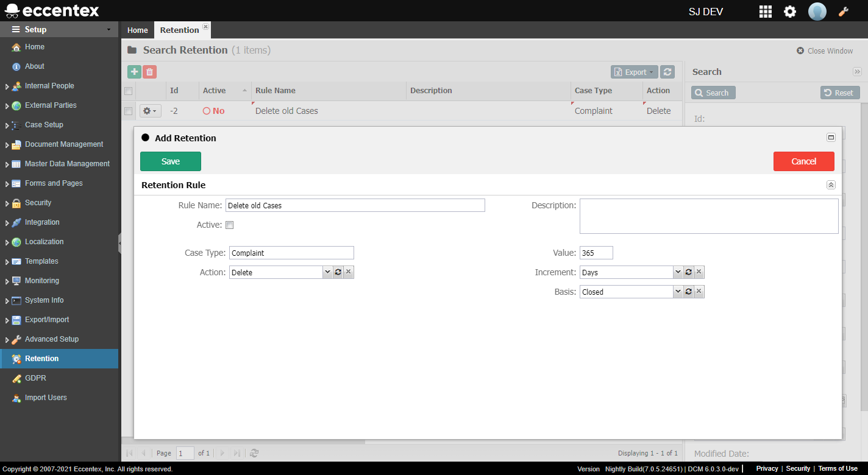Open the Privacy link in footer

[x=767, y=468]
